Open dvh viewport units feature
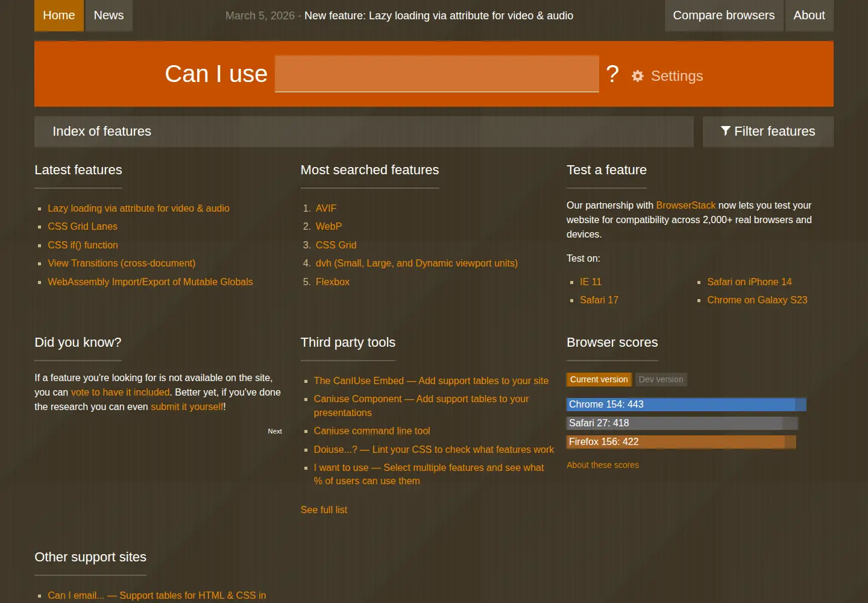 pos(417,263)
